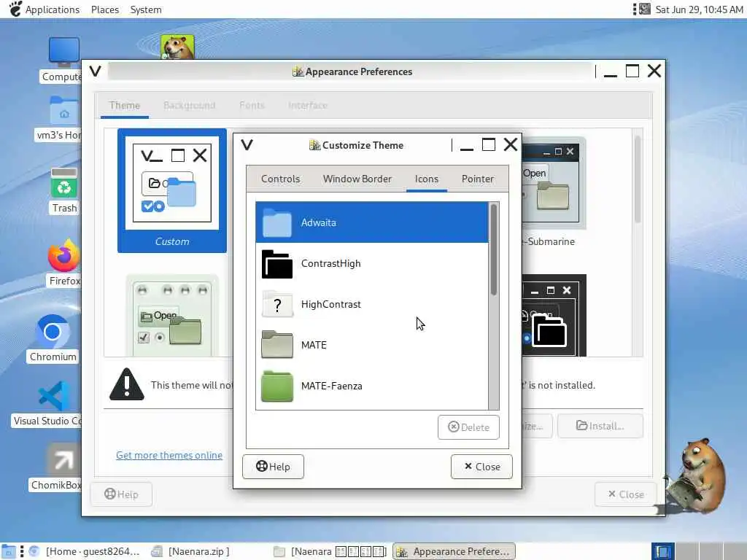The height and width of the screenshot is (560, 747).
Task: Open the Theme tab in Appearance Preferences
Action: pyautogui.click(x=124, y=105)
